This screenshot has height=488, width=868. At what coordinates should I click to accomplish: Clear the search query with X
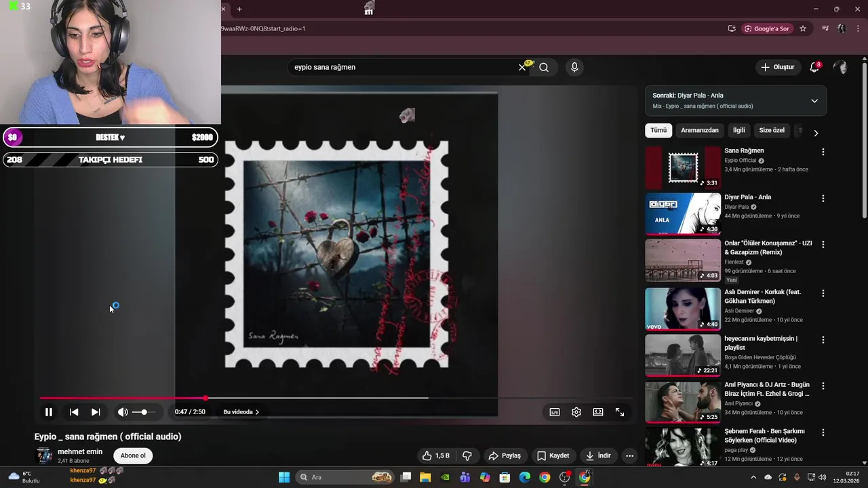tap(522, 67)
